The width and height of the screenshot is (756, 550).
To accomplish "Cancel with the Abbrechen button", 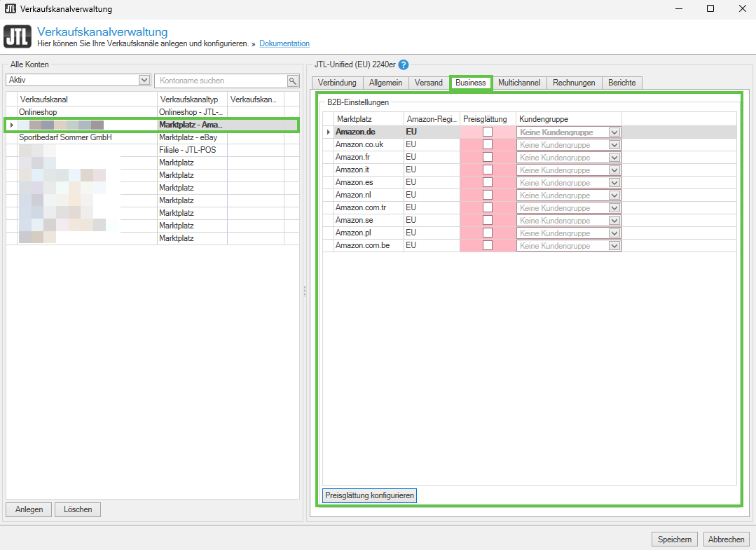I will pyautogui.click(x=726, y=539).
